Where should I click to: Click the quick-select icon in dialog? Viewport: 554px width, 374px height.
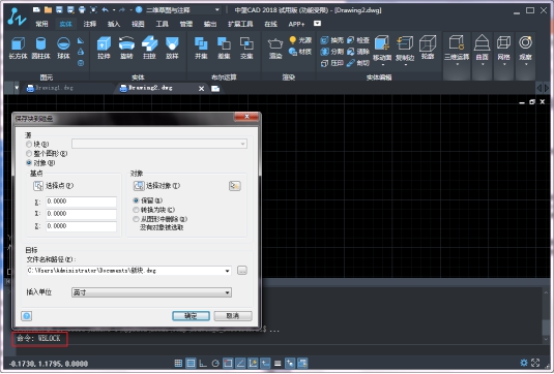point(235,186)
